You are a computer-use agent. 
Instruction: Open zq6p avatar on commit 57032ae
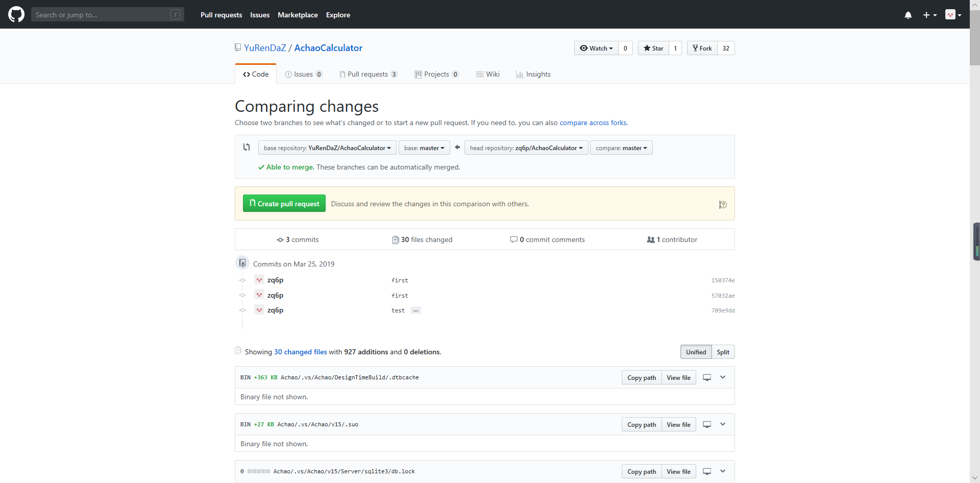(259, 295)
